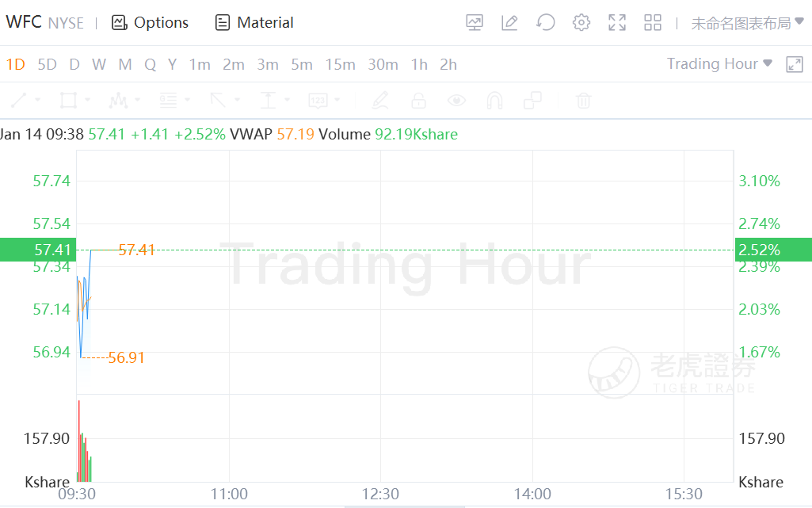Click the expand chart icon beside Trading Hour
The height and width of the screenshot is (508, 812).
(794, 65)
